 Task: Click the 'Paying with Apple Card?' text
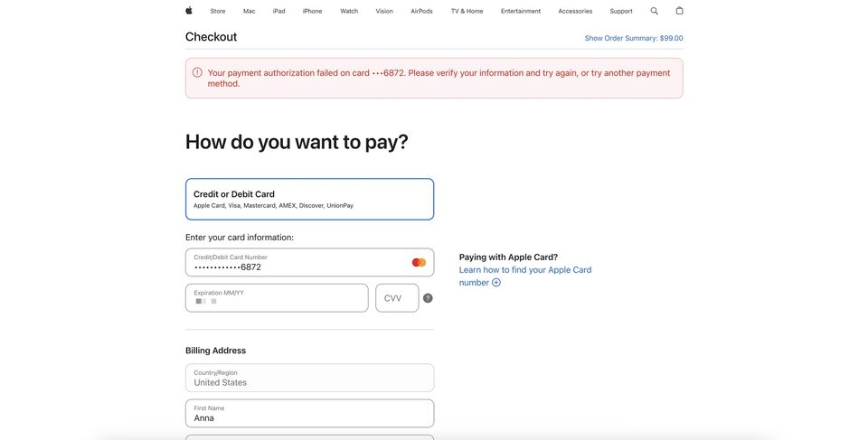[x=508, y=257]
